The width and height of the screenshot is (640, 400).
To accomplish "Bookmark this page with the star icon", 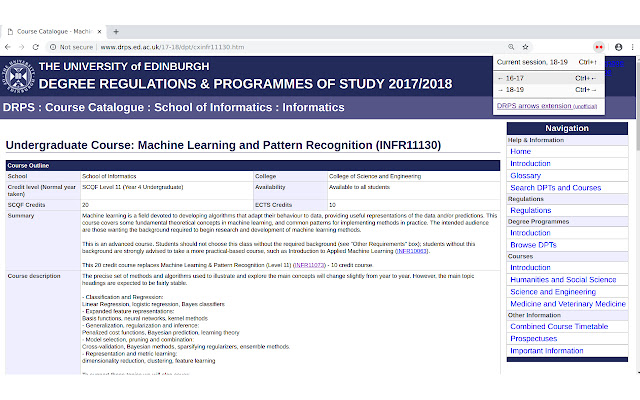I will point(525,47).
